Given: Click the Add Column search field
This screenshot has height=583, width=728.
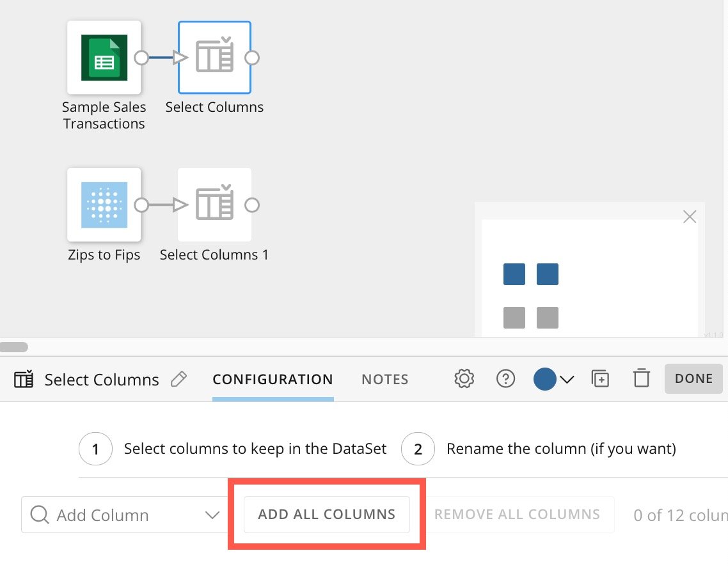Looking at the screenshot, I should click(x=124, y=515).
